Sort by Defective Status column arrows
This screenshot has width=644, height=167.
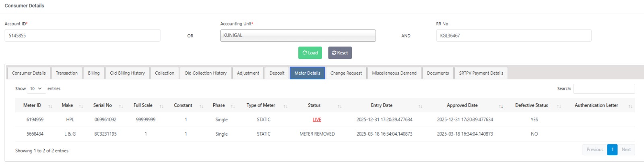point(559,106)
